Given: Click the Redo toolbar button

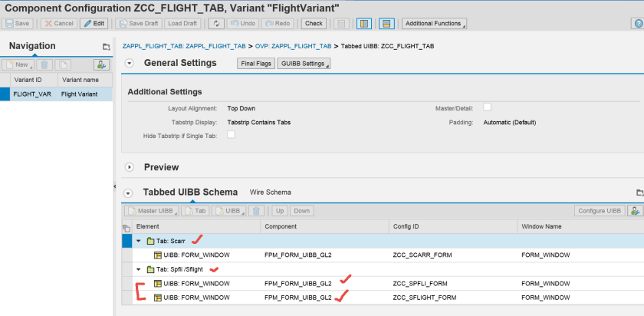Looking at the screenshot, I should point(278,24).
